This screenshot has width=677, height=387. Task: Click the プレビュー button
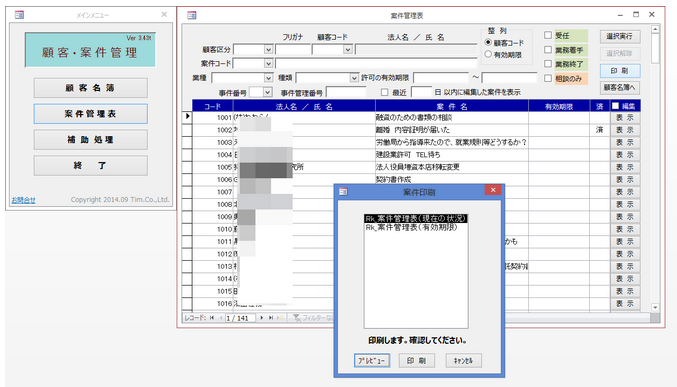tap(372, 361)
